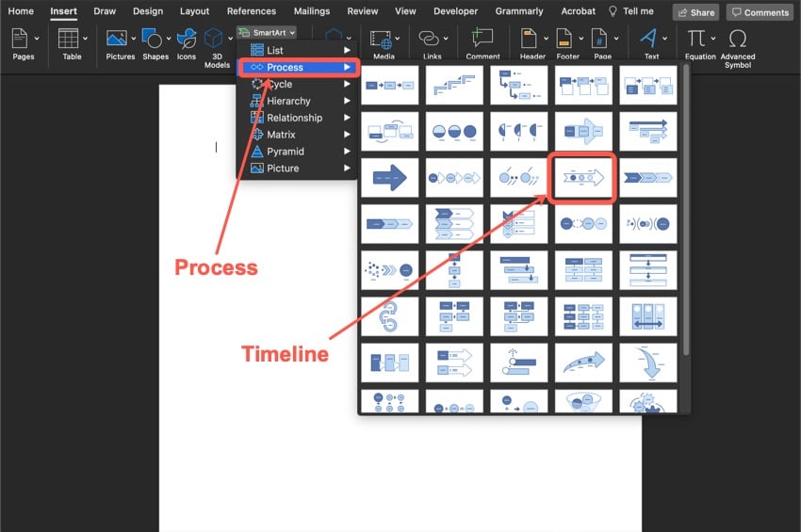The height and width of the screenshot is (532, 801).
Task: Open the Matrix SmartArt submenu
Action: click(x=298, y=135)
